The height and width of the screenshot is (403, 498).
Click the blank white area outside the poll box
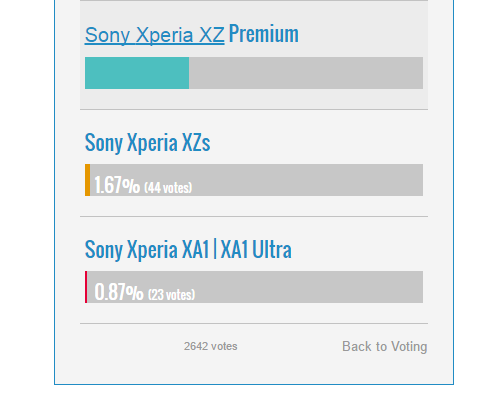pyautogui.click(x=27, y=200)
